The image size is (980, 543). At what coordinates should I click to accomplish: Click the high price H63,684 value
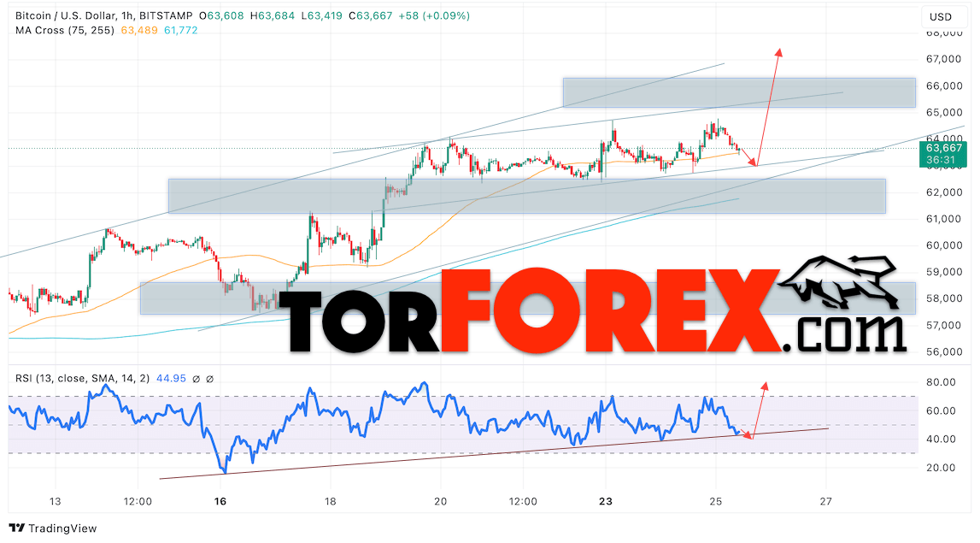tap(273, 15)
